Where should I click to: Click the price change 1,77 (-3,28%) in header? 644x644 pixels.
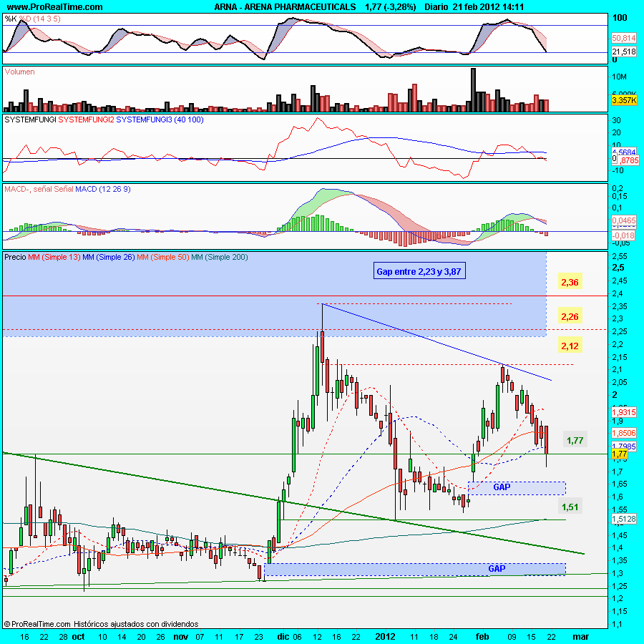tap(390, 7)
